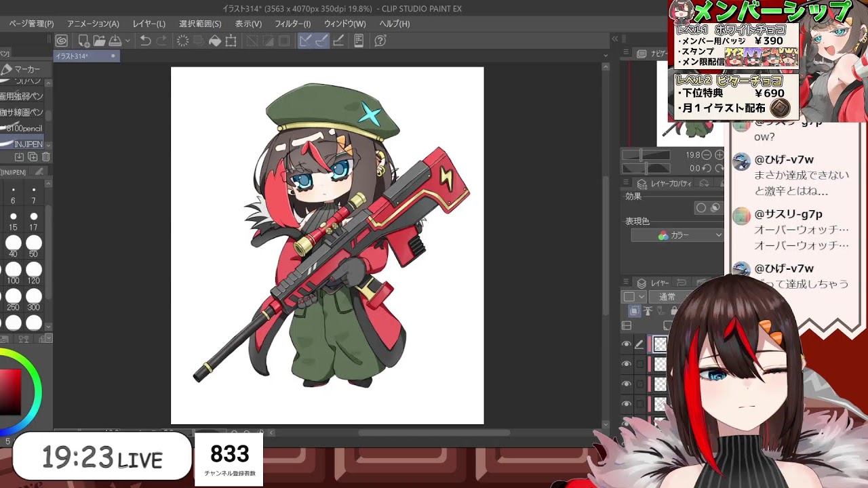The width and height of the screenshot is (868, 488).
Task: Toggle visibility of the top layer
Action: [627, 344]
